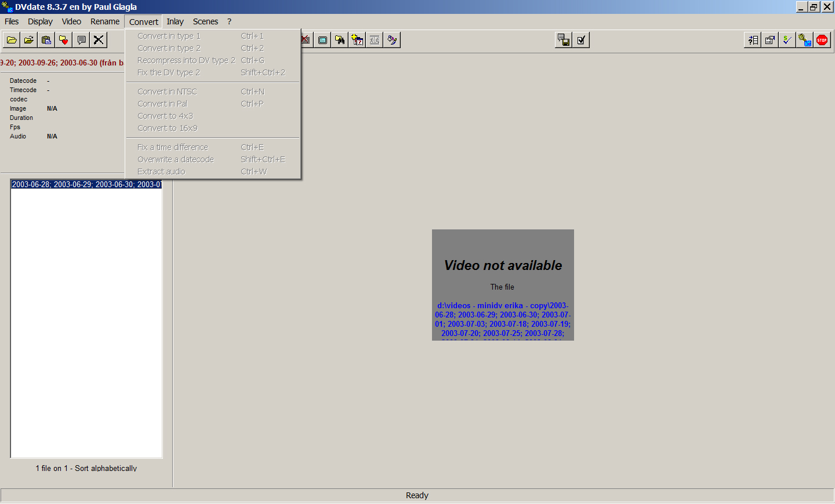Close the DVdate window
Screen dimensions: 835x504
pyautogui.click(x=827, y=7)
